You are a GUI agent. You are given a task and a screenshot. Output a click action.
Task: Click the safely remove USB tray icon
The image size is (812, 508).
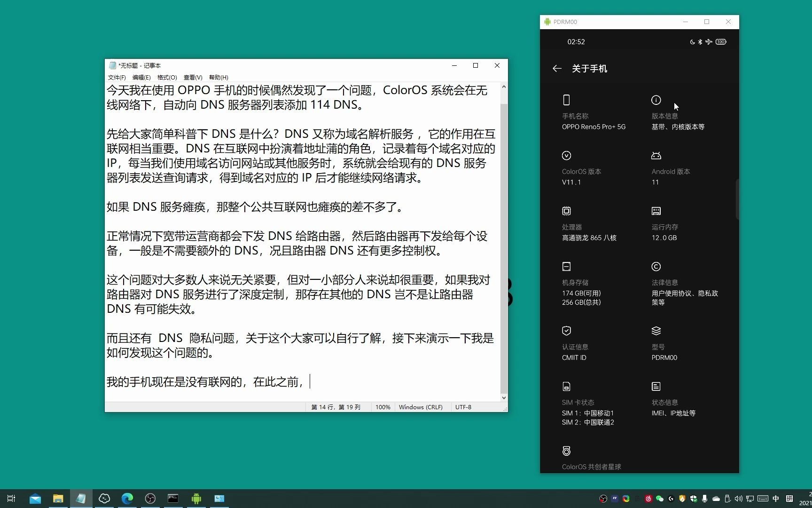coord(727,499)
